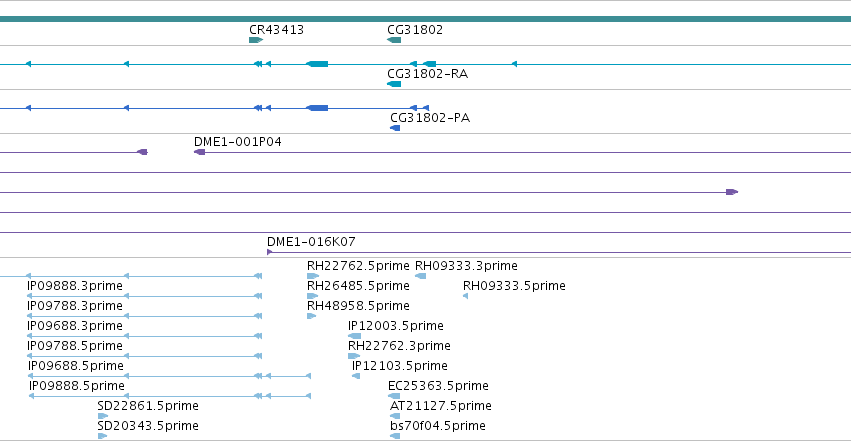Select the IP12103.5prime EST label
Viewport: 851px width, 441px height.
[x=399, y=366]
